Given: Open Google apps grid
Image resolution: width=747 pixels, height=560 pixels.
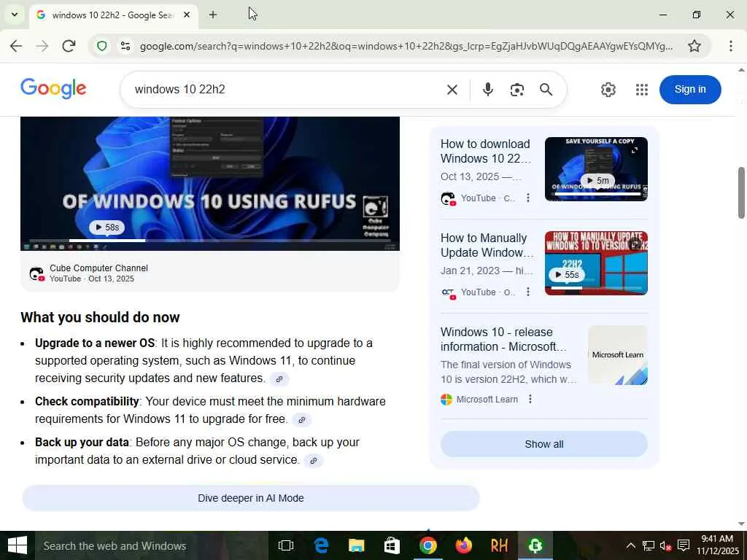Looking at the screenshot, I should pos(642,90).
